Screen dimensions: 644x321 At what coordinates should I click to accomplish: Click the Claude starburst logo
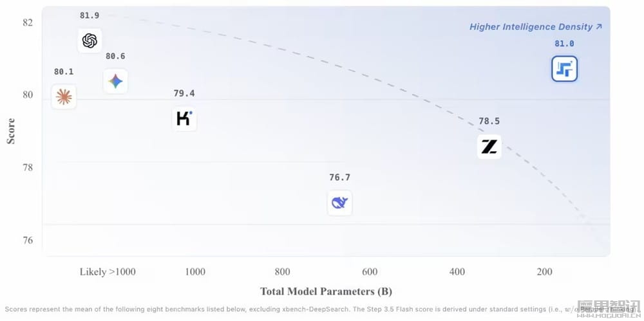coord(64,97)
